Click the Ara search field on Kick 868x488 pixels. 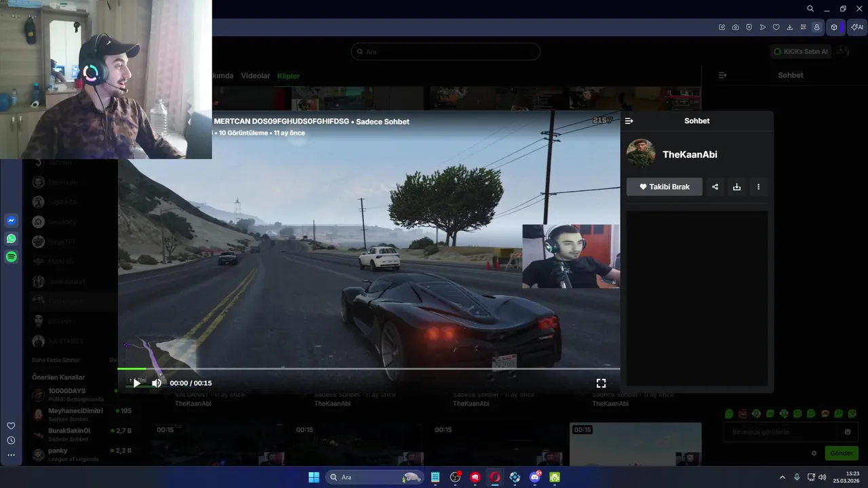tap(446, 52)
